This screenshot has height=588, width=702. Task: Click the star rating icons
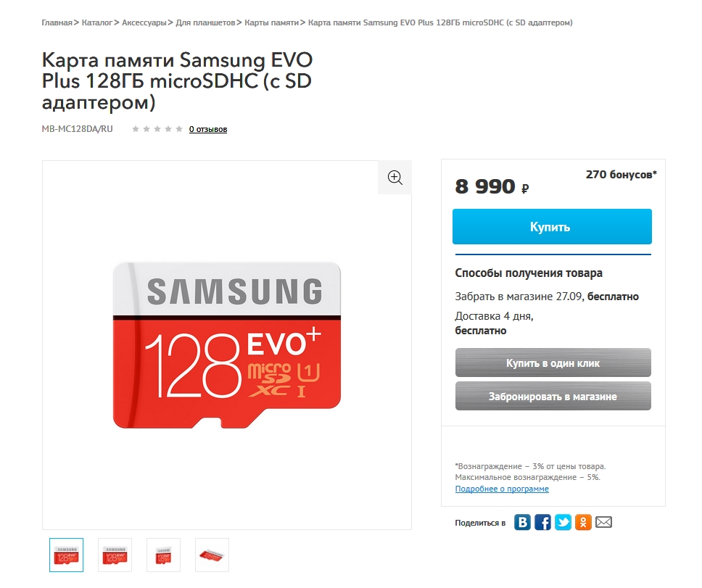157,129
